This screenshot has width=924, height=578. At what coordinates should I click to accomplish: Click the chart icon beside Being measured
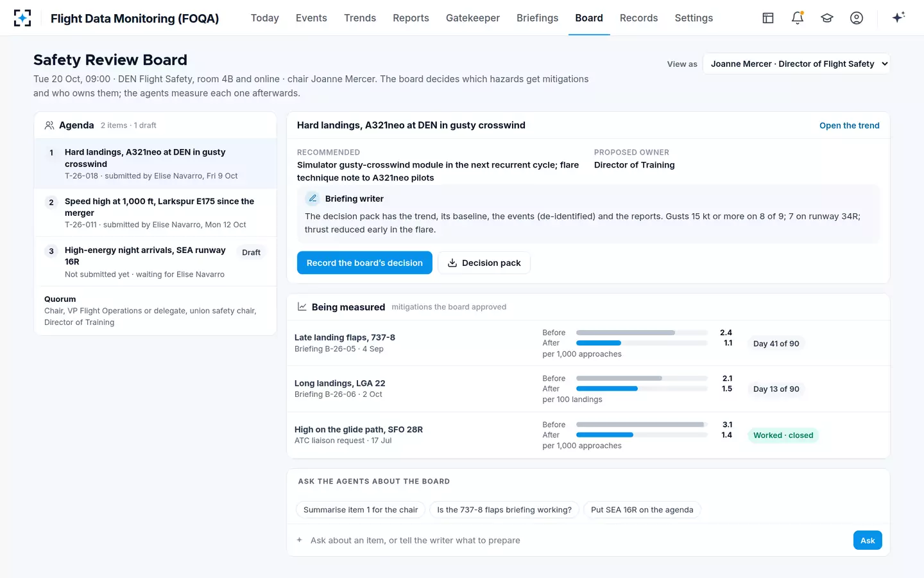point(302,307)
